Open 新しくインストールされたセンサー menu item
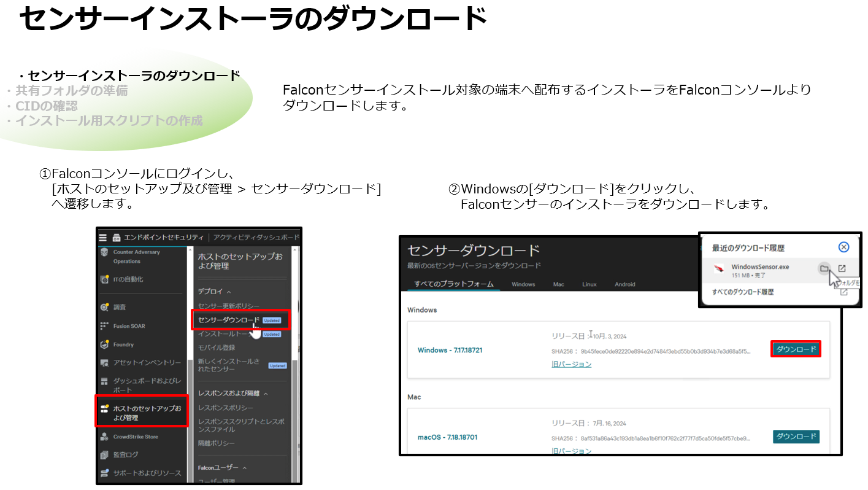868x490 pixels. point(229,365)
